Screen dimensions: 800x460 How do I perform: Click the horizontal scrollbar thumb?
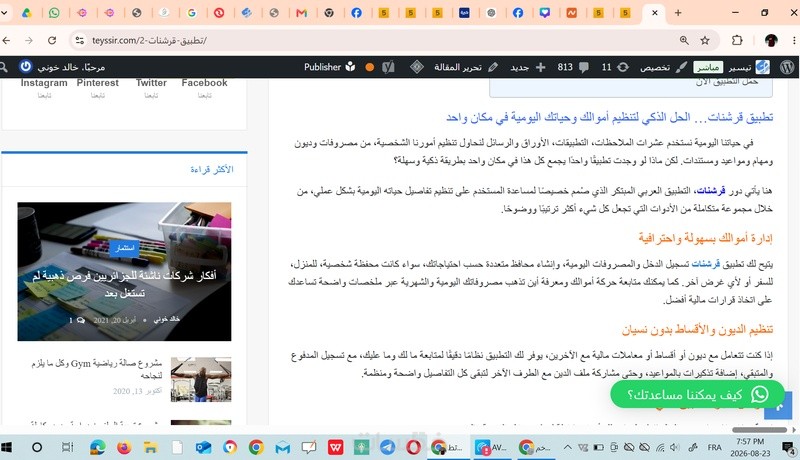(x=759, y=430)
